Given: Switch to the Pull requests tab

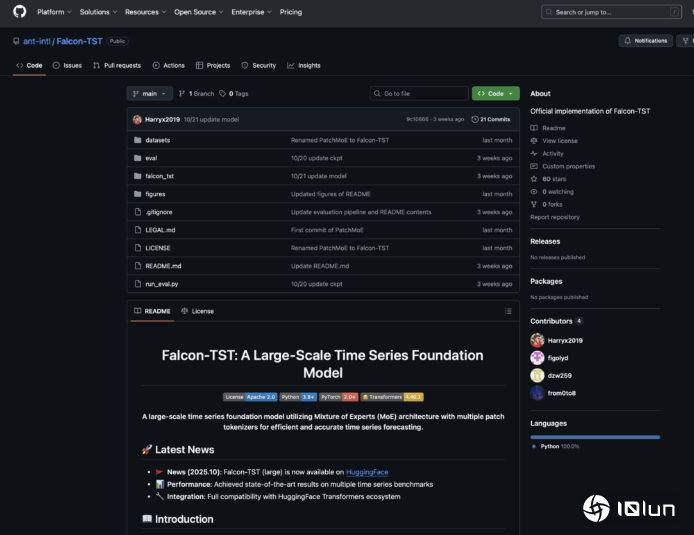Looking at the screenshot, I should tap(117, 65).
